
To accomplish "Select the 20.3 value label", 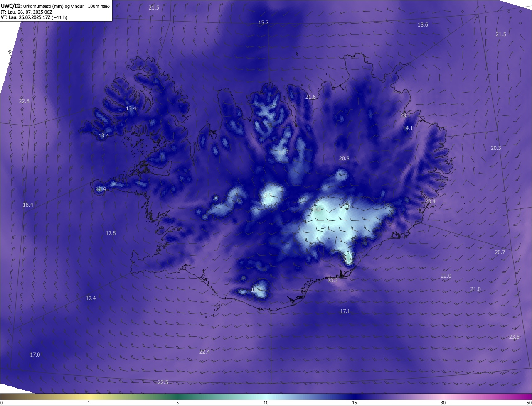I will 496,148.
